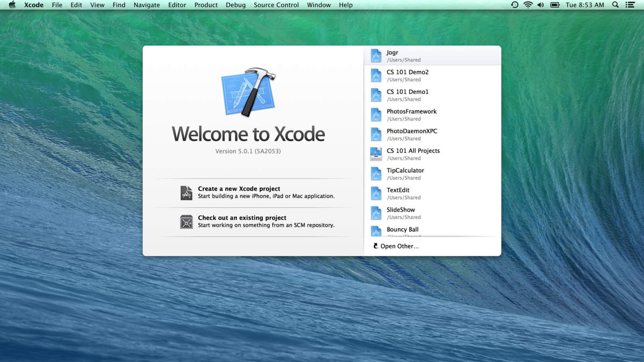
Task: Open the Debug menu
Action: [x=236, y=5]
